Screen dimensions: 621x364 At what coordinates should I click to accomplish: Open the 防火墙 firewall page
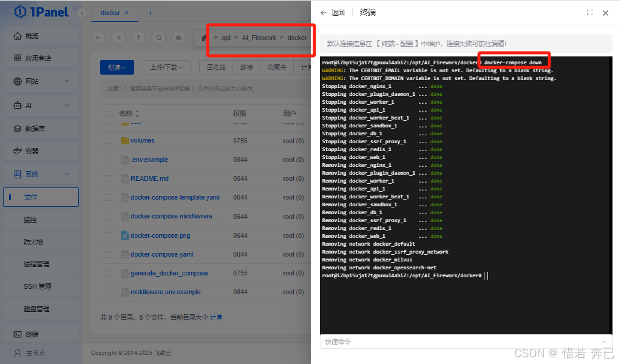point(41,241)
